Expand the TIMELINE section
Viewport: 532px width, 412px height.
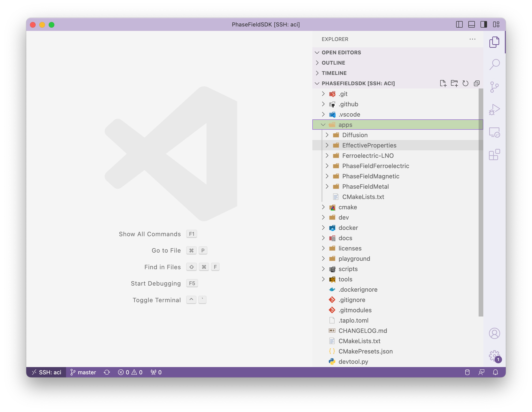point(334,73)
